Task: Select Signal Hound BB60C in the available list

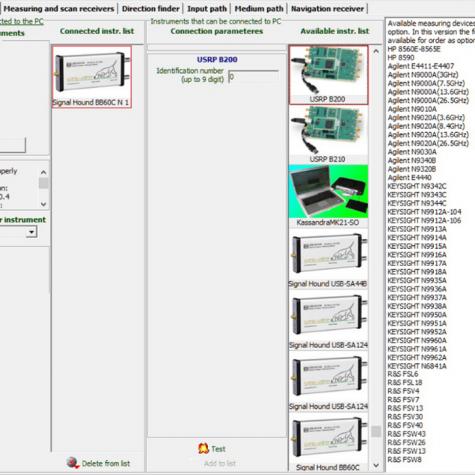Action: pos(328,443)
